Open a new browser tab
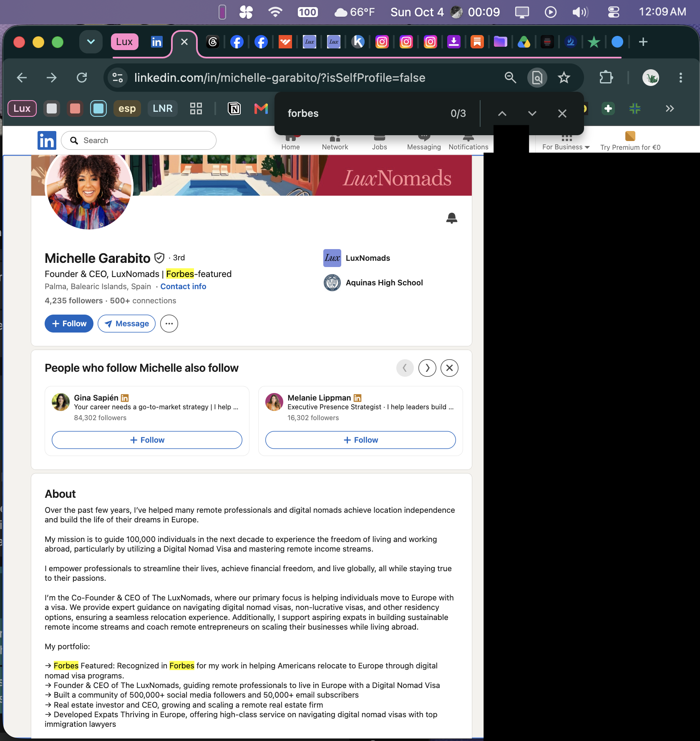Screen dimensions: 700x741 point(643,42)
